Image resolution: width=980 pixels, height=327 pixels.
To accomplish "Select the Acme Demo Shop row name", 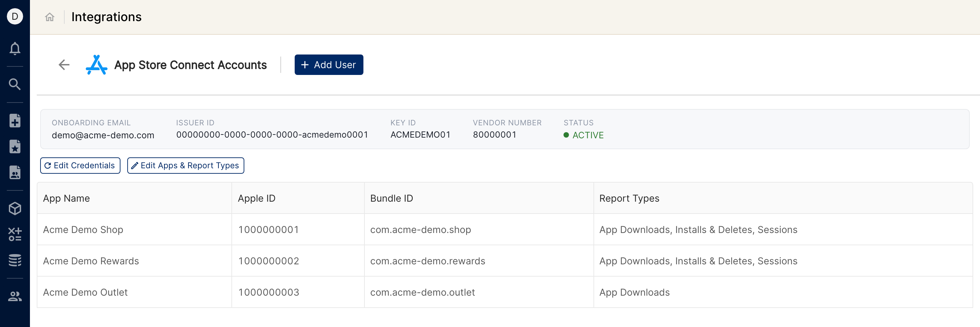I will point(83,230).
